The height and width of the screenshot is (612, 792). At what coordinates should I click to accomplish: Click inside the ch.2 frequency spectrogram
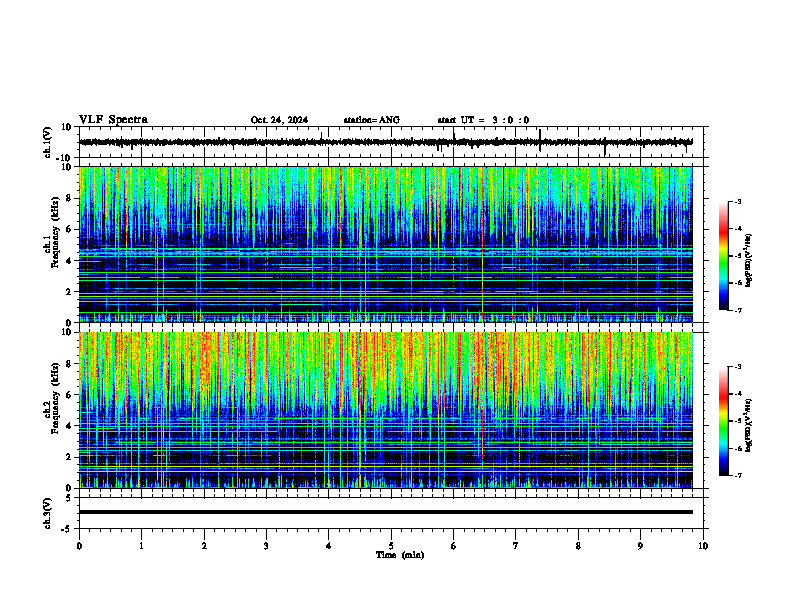(x=385, y=410)
